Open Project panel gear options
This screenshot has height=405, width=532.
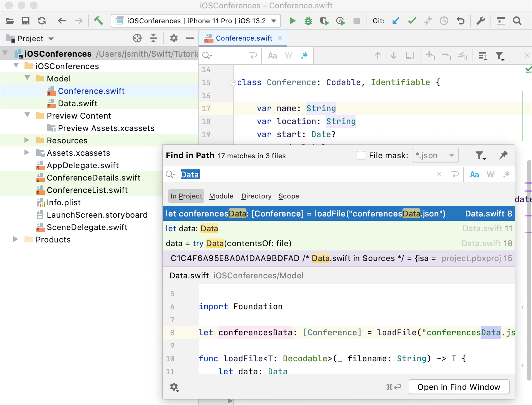click(174, 38)
